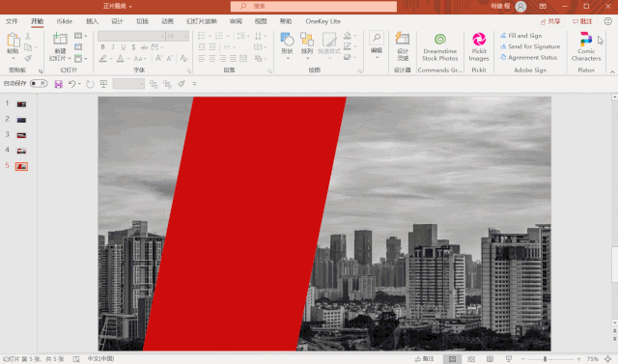The width and height of the screenshot is (618, 364).
Task: Open Pixton Comic Characters
Action: click(x=586, y=47)
